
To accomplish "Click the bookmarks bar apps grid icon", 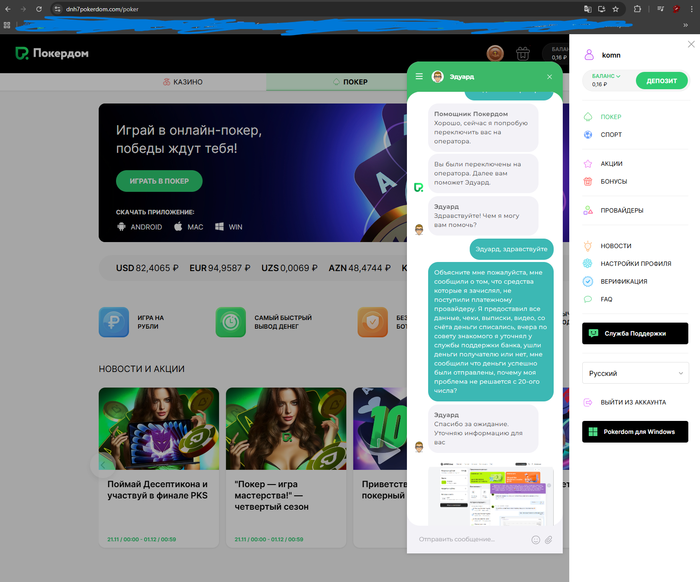I will (7, 25).
